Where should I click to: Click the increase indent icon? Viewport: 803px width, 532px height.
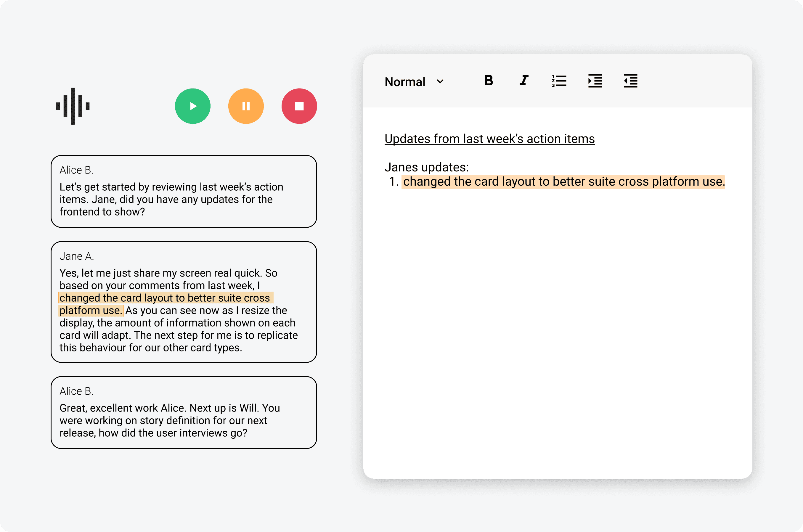click(595, 80)
